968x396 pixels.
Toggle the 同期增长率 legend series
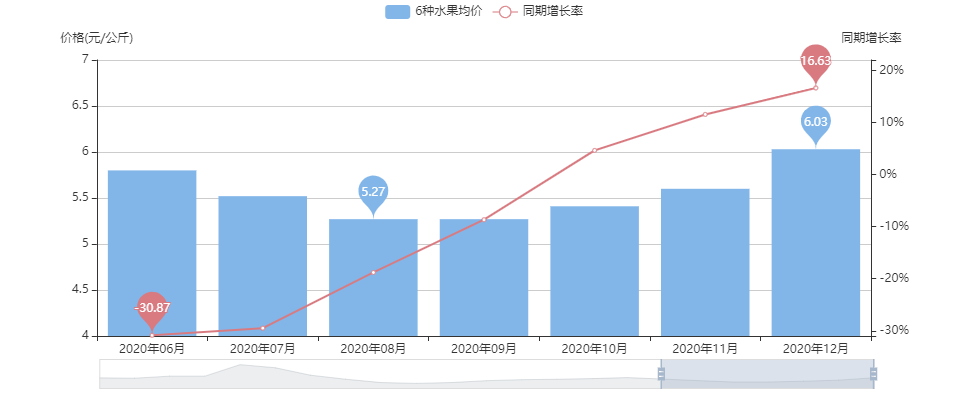tap(537, 11)
